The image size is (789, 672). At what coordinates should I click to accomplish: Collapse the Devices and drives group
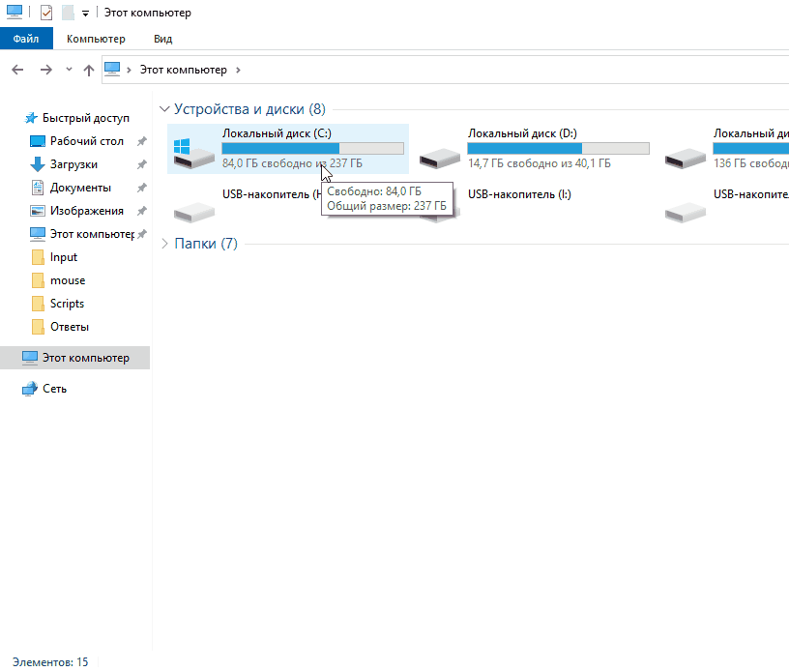(163, 109)
